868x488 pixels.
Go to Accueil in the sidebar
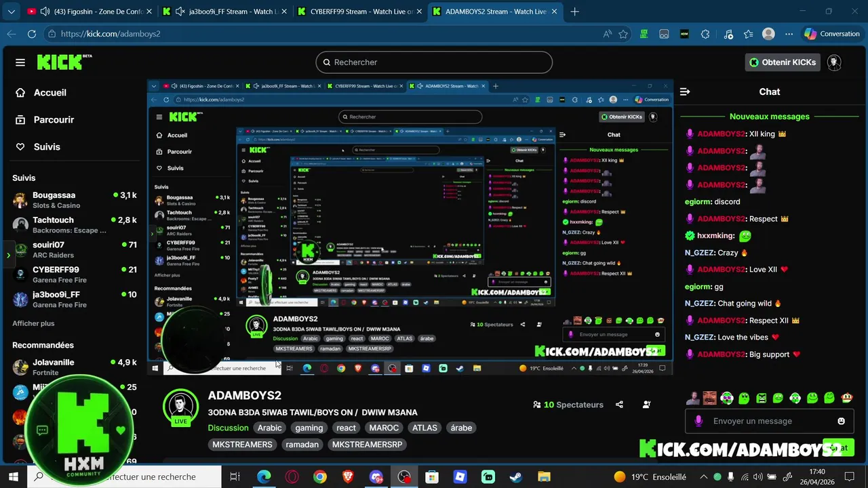click(x=41, y=92)
